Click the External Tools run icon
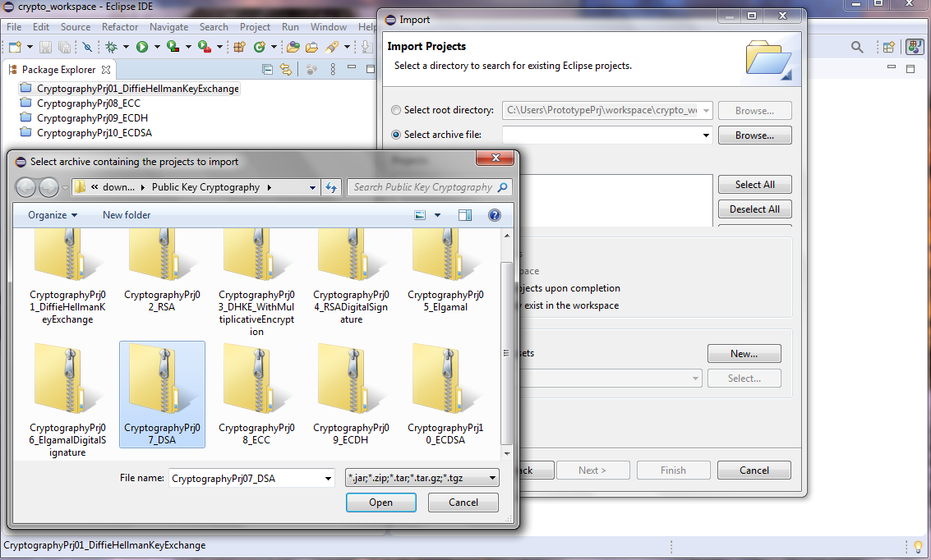The image size is (931, 560). coord(205,47)
